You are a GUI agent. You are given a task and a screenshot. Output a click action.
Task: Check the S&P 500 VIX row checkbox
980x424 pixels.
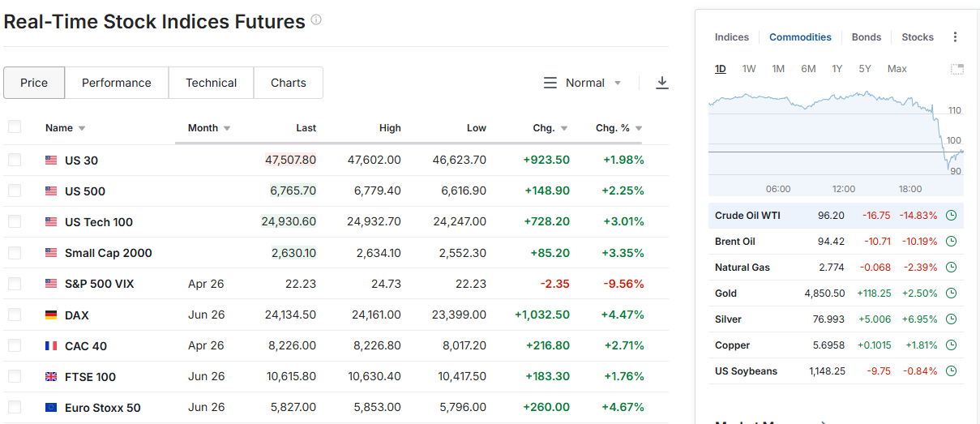(15, 283)
